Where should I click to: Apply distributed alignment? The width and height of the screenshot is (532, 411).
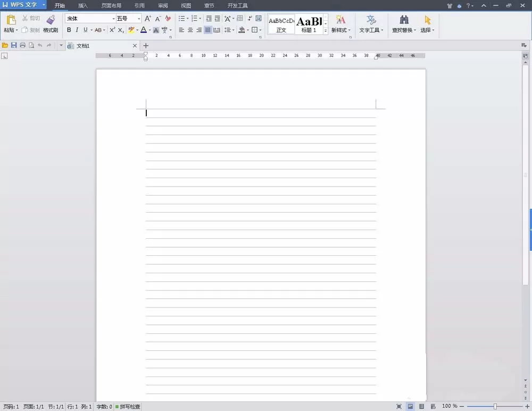point(217,30)
